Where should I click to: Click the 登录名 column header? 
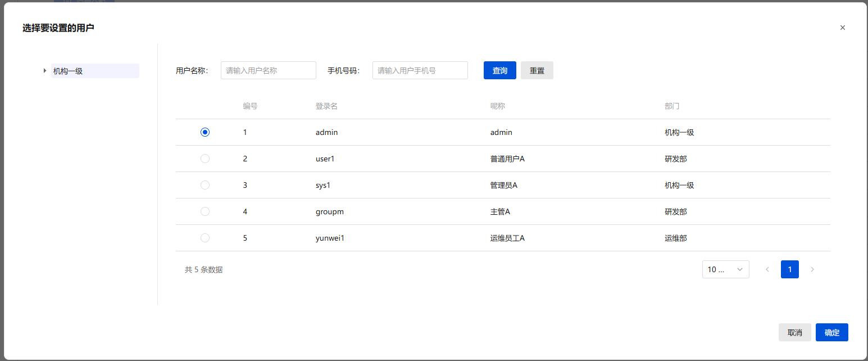326,106
